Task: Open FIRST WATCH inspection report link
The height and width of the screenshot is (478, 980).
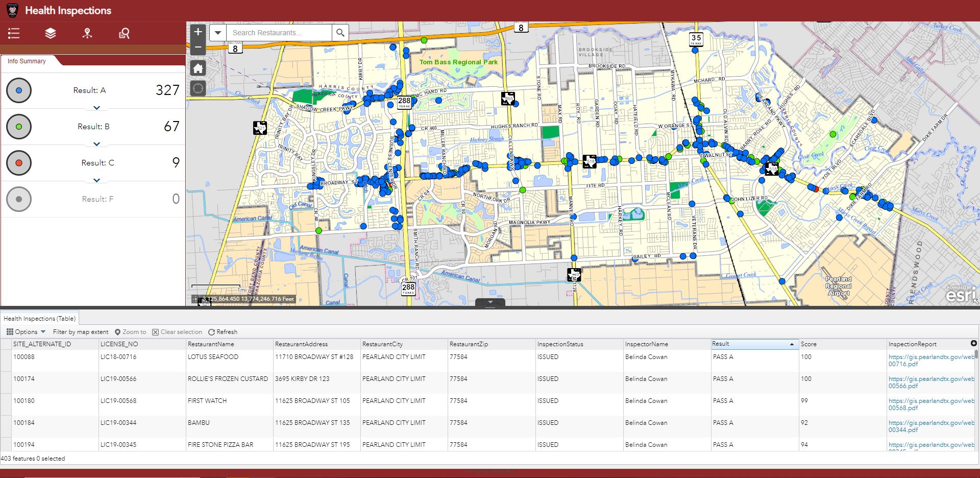Action: [932, 404]
